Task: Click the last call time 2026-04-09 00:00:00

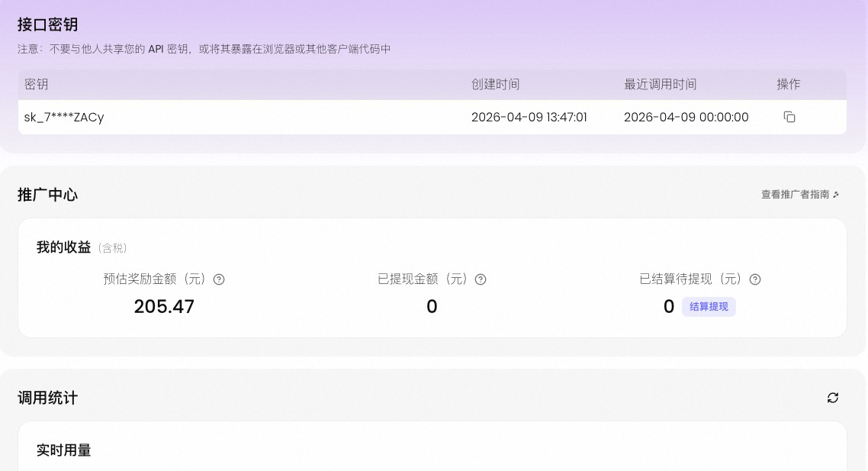Action: [x=686, y=118]
